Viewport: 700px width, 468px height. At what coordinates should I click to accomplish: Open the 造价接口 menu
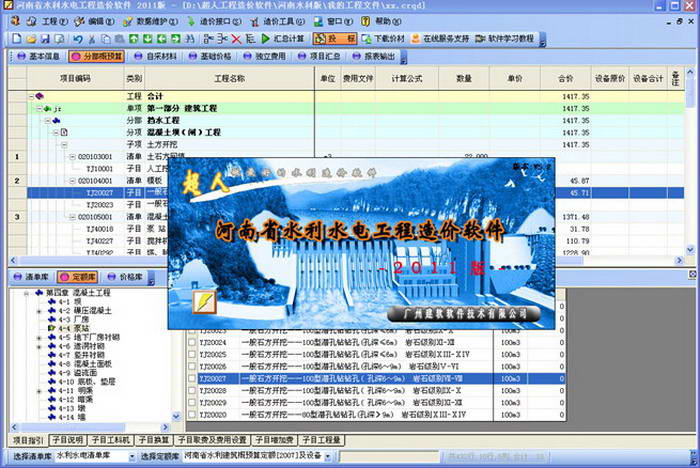click(x=214, y=21)
